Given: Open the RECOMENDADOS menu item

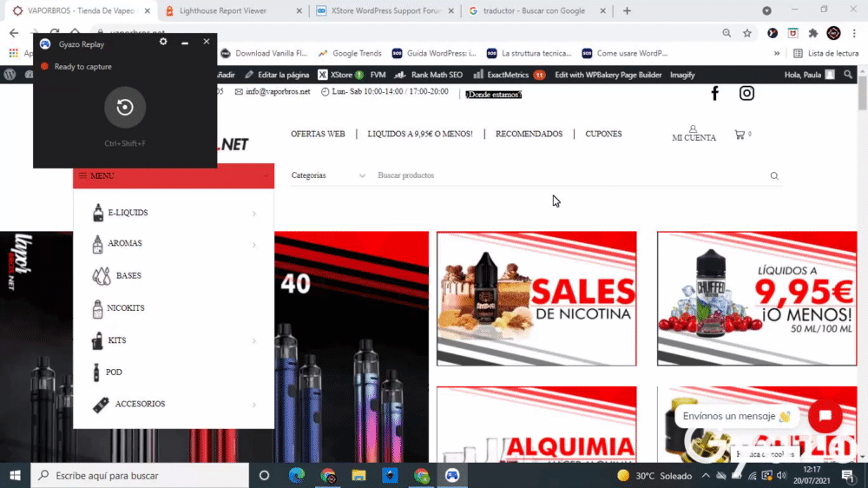Looking at the screenshot, I should [x=529, y=134].
